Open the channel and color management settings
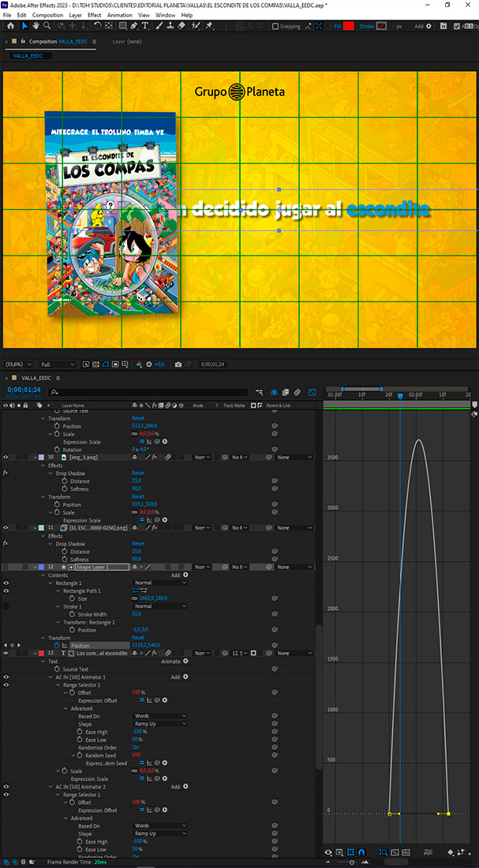The image size is (479, 868). (x=140, y=365)
